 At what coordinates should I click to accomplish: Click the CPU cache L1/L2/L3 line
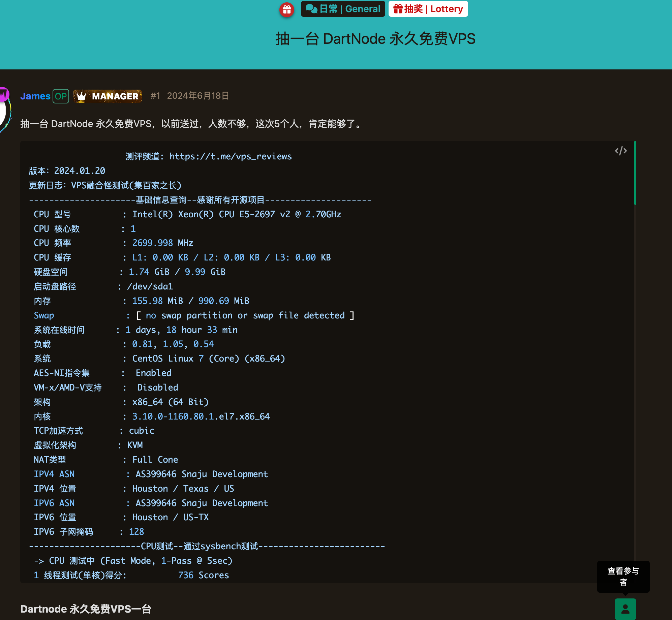coord(231,257)
